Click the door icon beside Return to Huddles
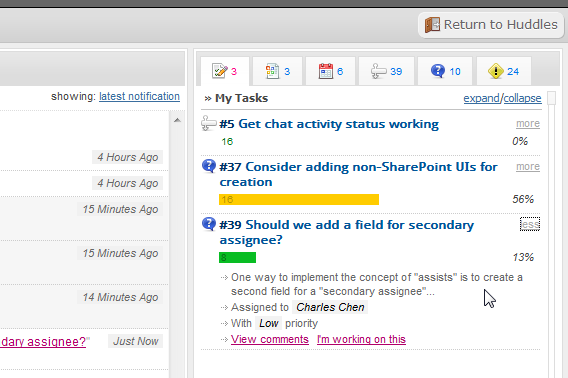 [x=432, y=25]
